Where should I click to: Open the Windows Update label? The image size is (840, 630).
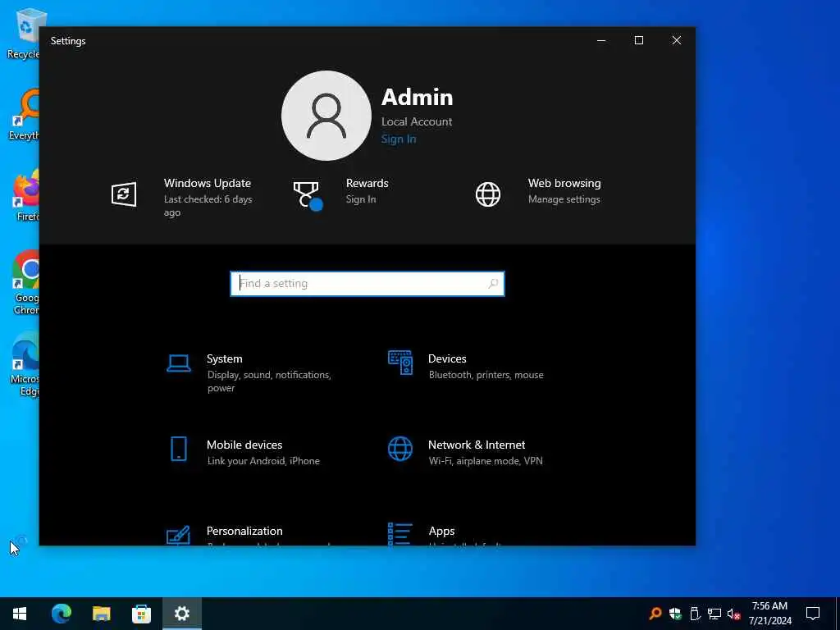pyautogui.click(x=208, y=183)
